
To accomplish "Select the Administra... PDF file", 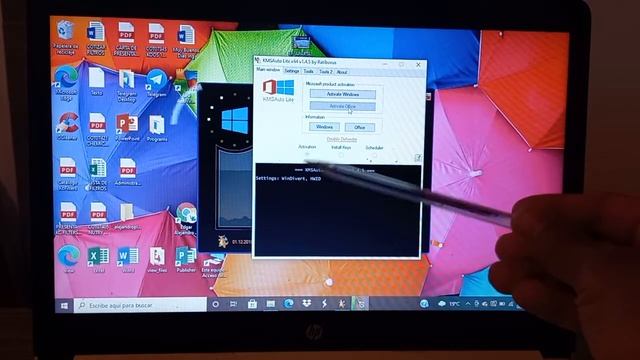I will [x=128, y=172].
